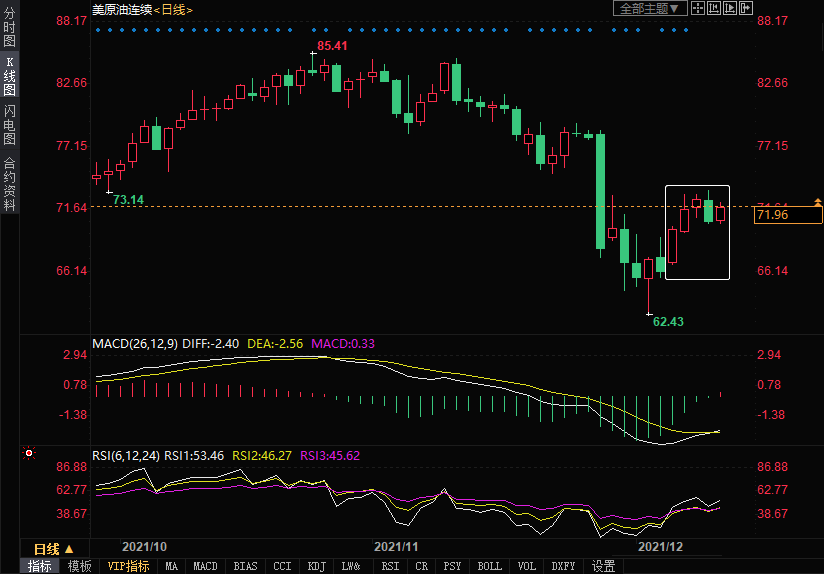Apply the BOLL indicator from bottom bar
This screenshot has width=824, height=574.
click(489, 566)
